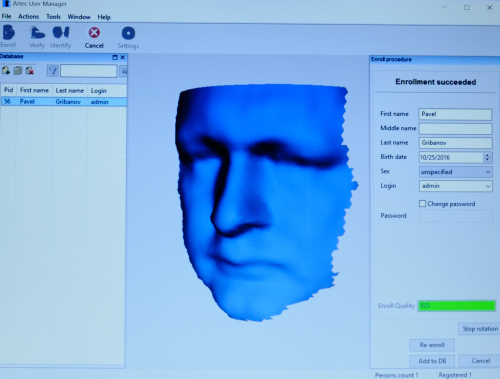This screenshot has width=500, height=379.
Task: Click Cancel in the Enroll procedure panel
Action: [480, 361]
